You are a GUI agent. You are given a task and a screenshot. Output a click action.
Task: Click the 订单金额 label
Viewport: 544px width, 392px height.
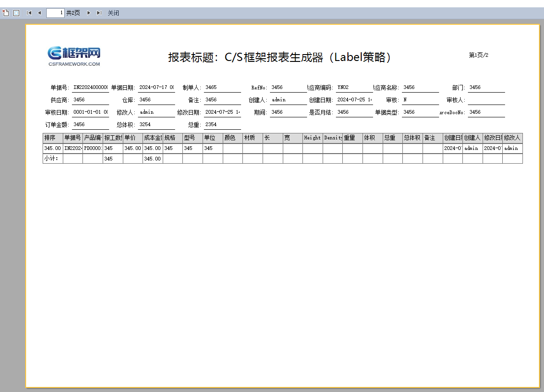(x=57, y=125)
